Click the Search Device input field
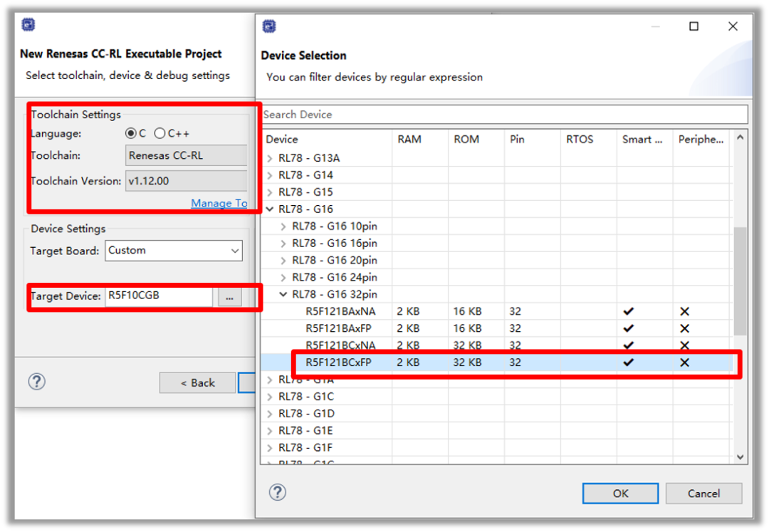This screenshot has height=532, width=769. [x=505, y=114]
